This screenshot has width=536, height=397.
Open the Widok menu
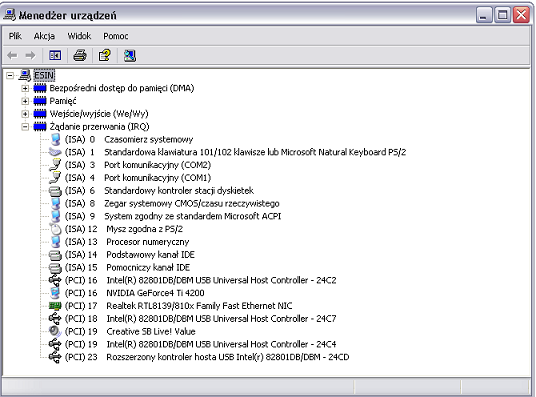(79, 36)
